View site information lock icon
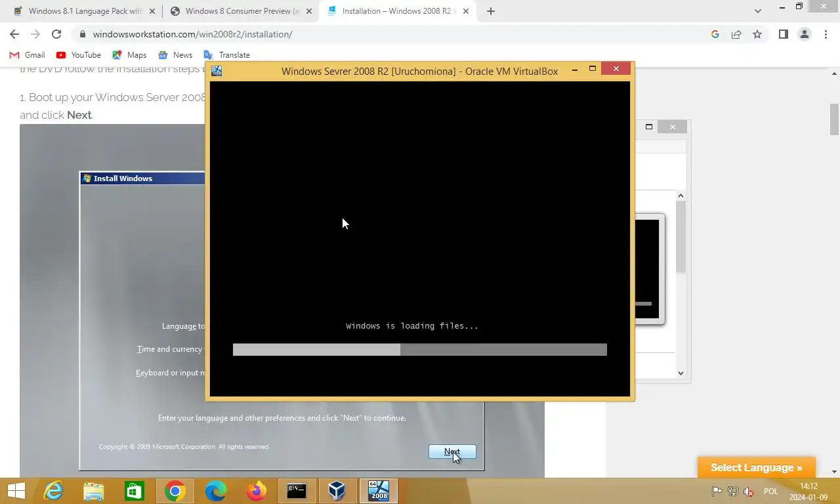This screenshot has width=840, height=504. (x=83, y=34)
